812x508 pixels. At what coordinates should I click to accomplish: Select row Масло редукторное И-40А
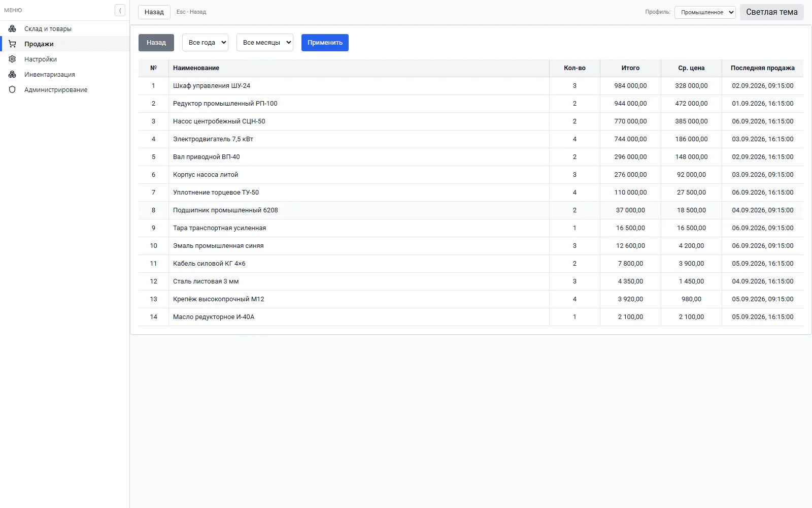471,317
